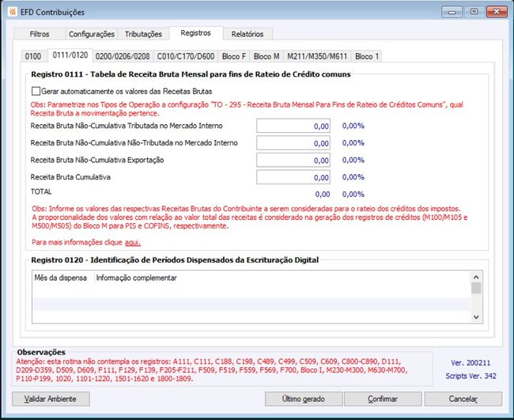Minimize the EFD Contribuições window

click(452, 12)
